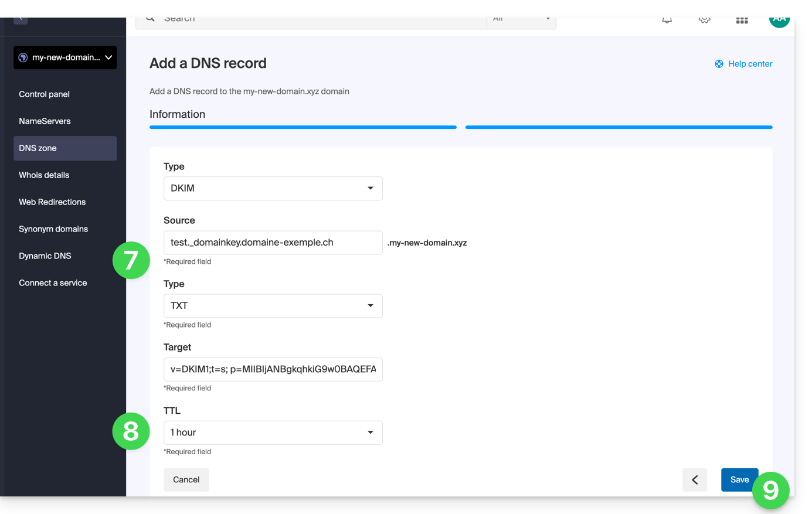
Task: Click the globe icon in domain selector
Action: coord(23,57)
